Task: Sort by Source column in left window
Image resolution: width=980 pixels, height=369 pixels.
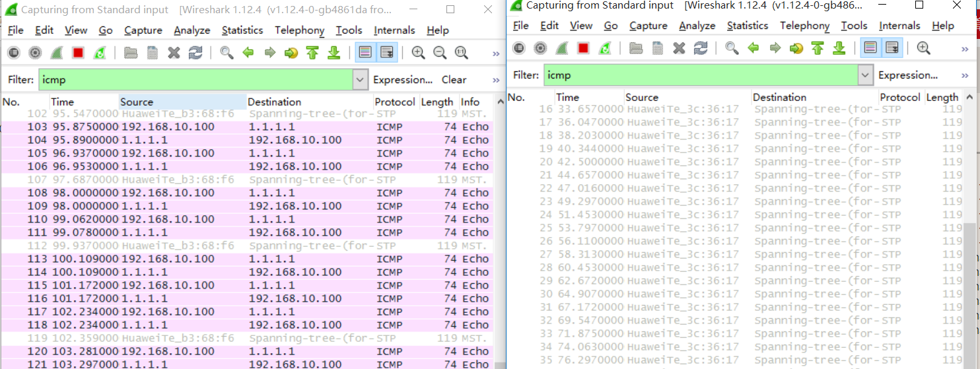Action: (182, 102)
